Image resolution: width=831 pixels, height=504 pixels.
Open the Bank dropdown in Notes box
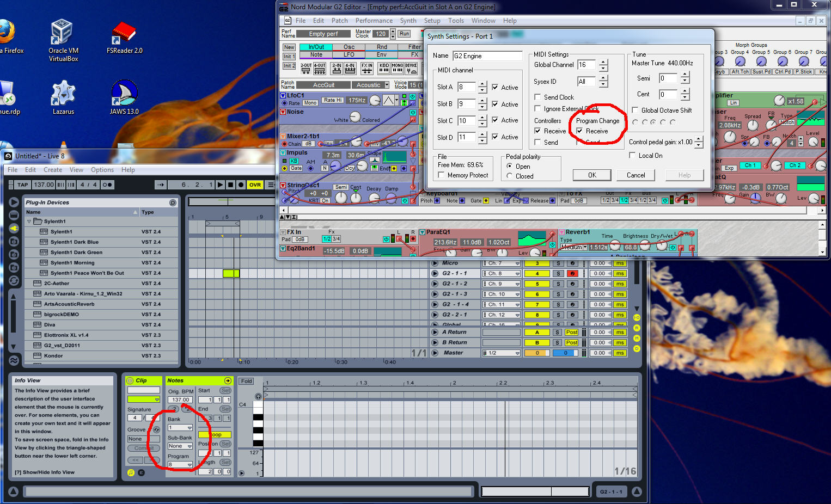point(180,428)
